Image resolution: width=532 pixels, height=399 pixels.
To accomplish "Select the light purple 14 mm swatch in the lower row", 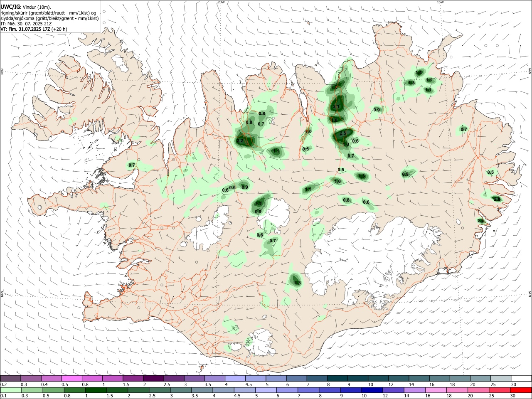I will 415,390.
